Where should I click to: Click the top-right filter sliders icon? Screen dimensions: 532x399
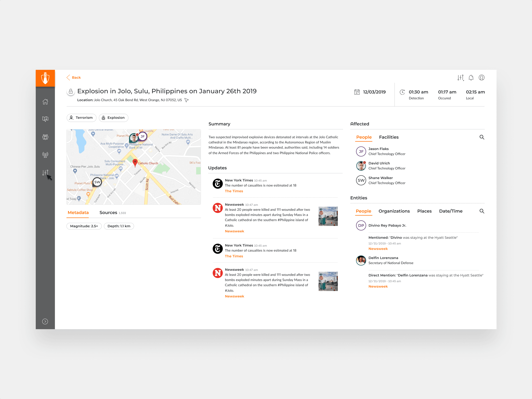pyautogui.click(x=460, y=78)
